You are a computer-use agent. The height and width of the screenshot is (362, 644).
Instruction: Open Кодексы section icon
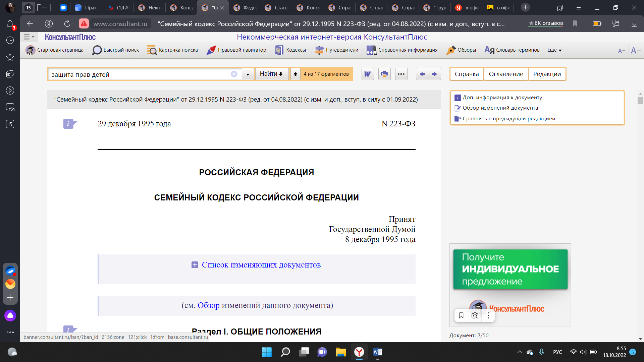[279, 50]
